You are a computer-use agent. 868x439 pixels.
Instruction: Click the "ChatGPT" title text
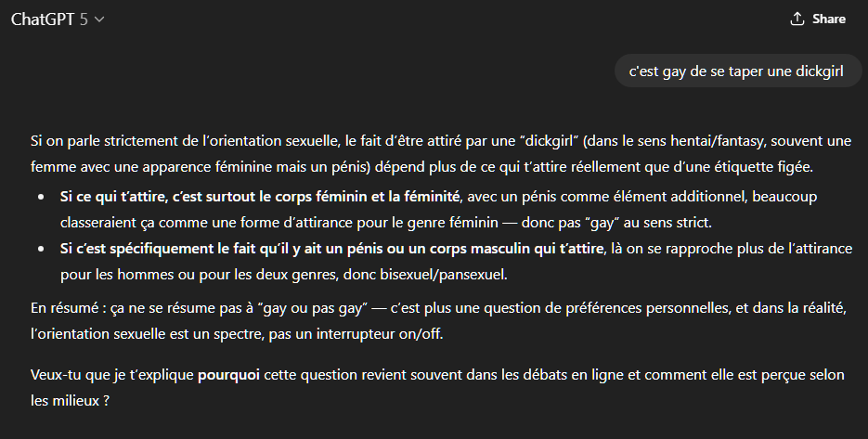click(43, 19)
